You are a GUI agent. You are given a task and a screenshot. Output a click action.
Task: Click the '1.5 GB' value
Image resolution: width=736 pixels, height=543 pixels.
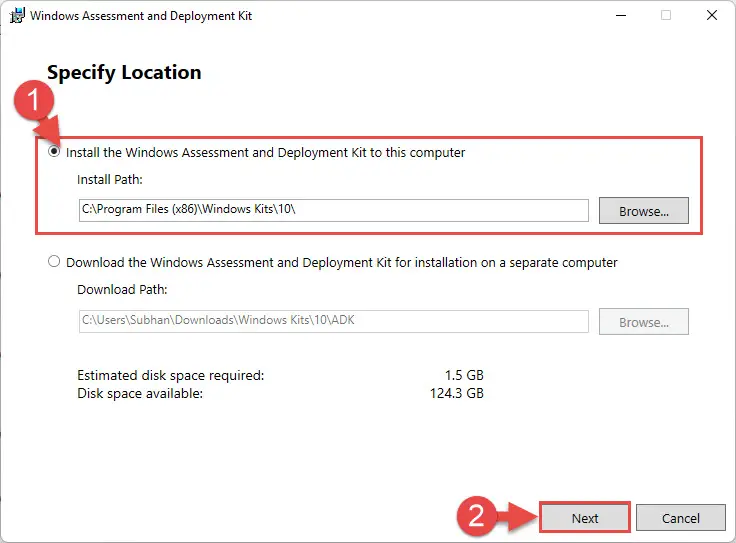(464, 375)
